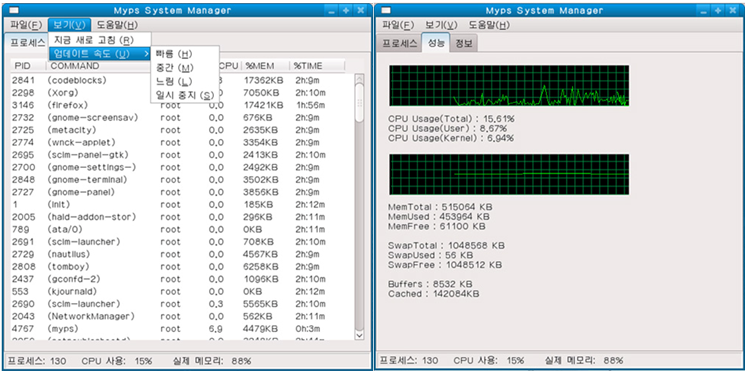Switch to 프로세스 tab in left window
Viewport: 747px width, 372px height.
click(x=27, y=42)
